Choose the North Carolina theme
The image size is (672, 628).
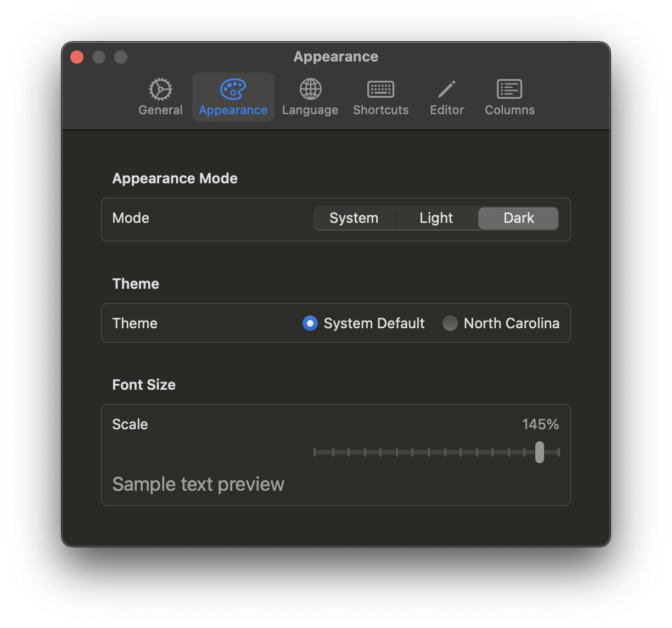pyautogui.click(x=450, y=323)
